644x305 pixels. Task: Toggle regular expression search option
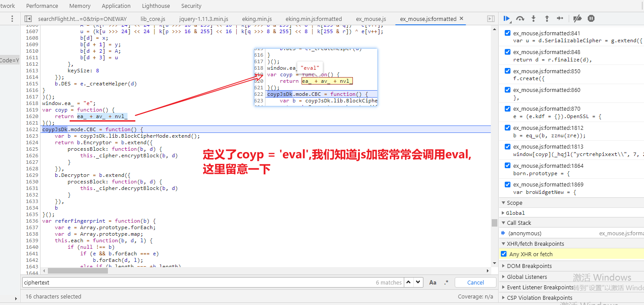click(x=446, y=282)
